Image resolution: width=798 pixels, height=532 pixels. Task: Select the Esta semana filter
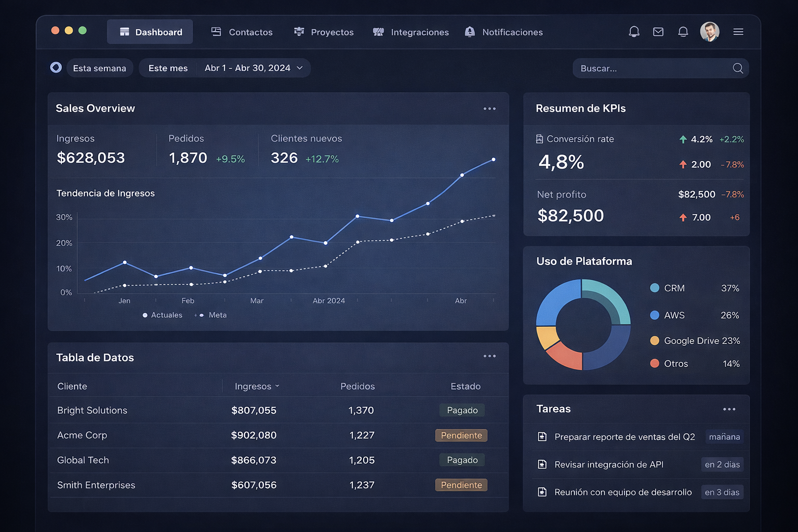point(99,68)
